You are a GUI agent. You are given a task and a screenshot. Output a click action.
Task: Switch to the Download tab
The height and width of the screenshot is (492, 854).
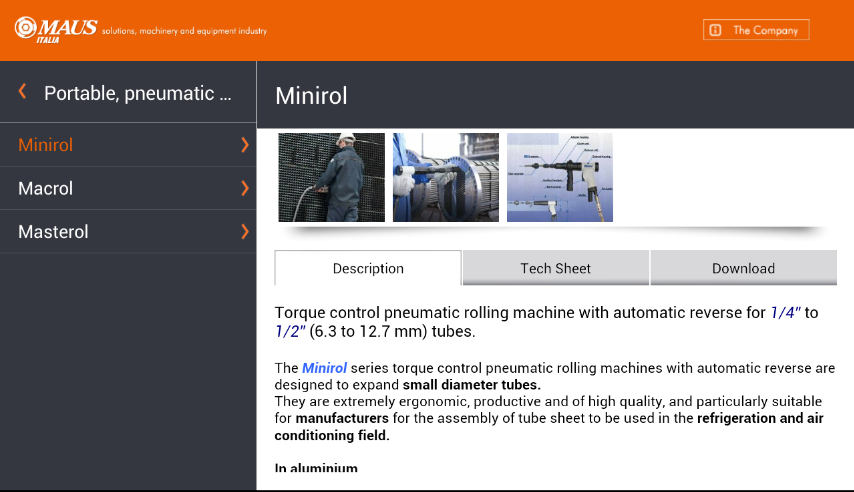pos(743,268)
